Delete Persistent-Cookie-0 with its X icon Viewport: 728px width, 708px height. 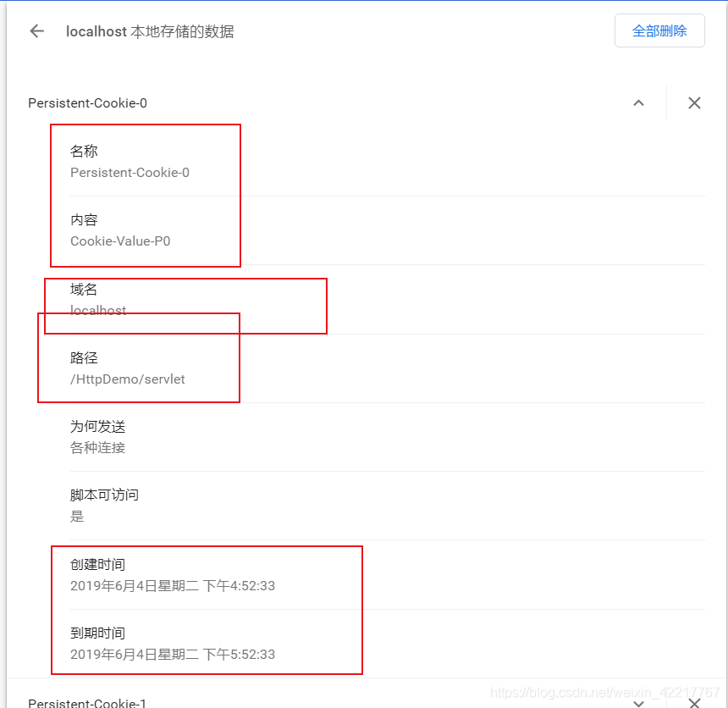point(694,102)
